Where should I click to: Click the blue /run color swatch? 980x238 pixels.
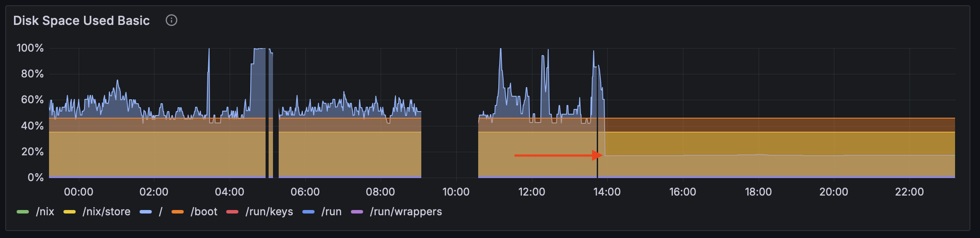coord(308,212)
